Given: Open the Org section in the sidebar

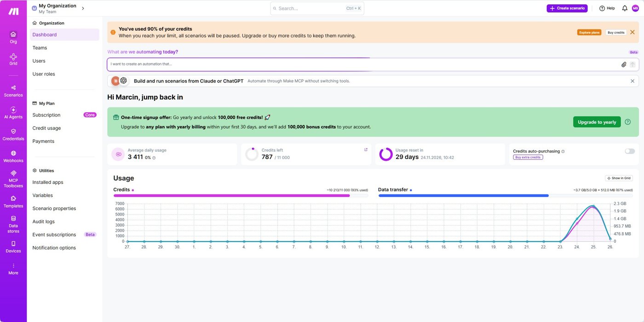Looking at the screenshot, I should coord(13,37).
